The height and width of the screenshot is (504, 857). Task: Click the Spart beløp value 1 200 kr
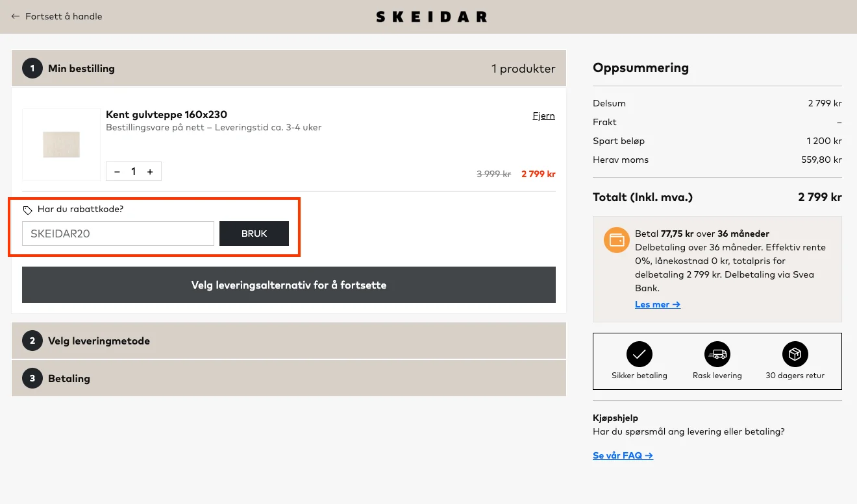coord(824,141)
